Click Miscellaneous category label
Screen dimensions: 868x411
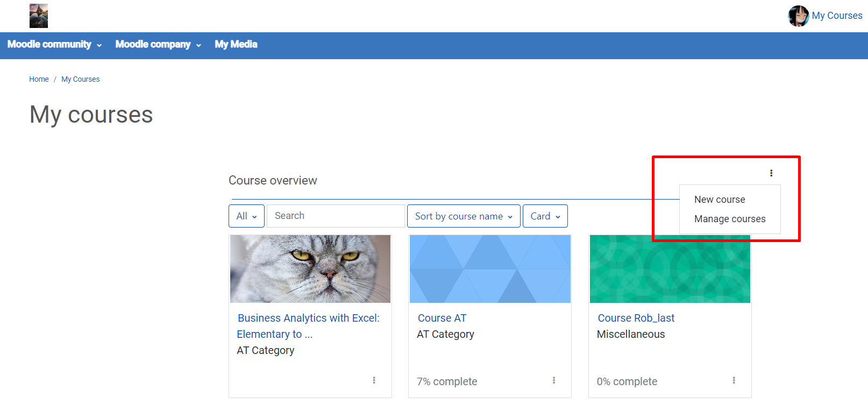631,334
